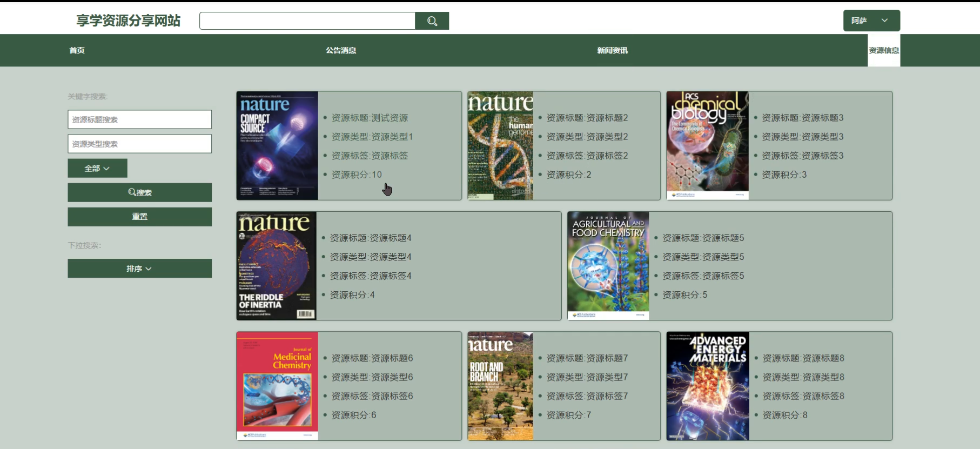Open the Nature Riddle of Inertia cover
Screen dimensions: 980x449
point(276,266)
